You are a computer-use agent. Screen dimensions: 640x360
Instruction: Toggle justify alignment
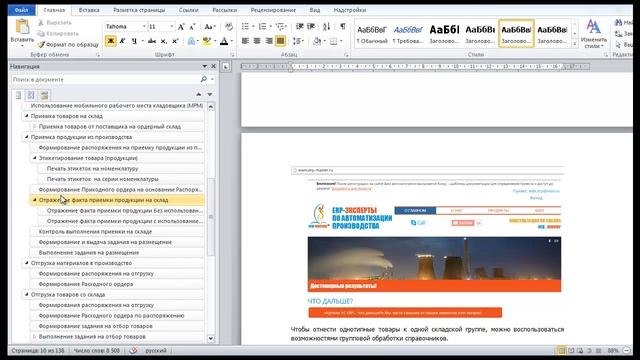point(280,41)
